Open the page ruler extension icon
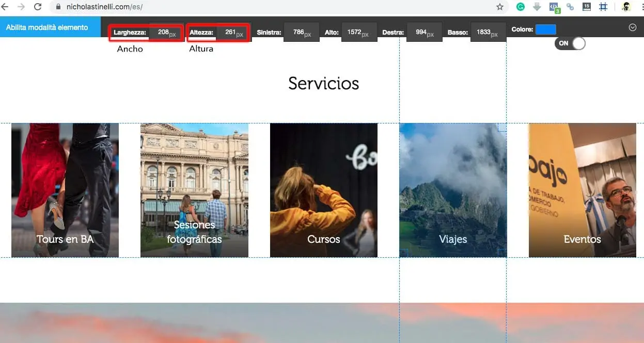The height and width of the screenshot is (343, 644). point(603,7)
